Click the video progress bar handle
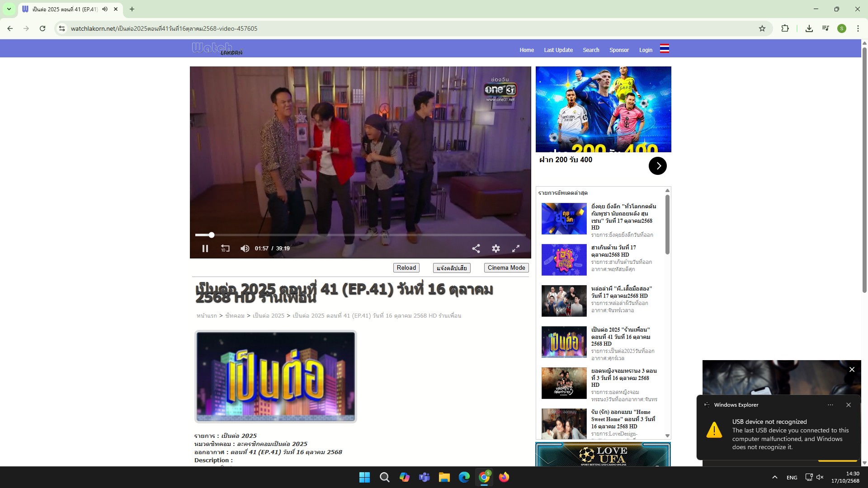 [212, 235]
